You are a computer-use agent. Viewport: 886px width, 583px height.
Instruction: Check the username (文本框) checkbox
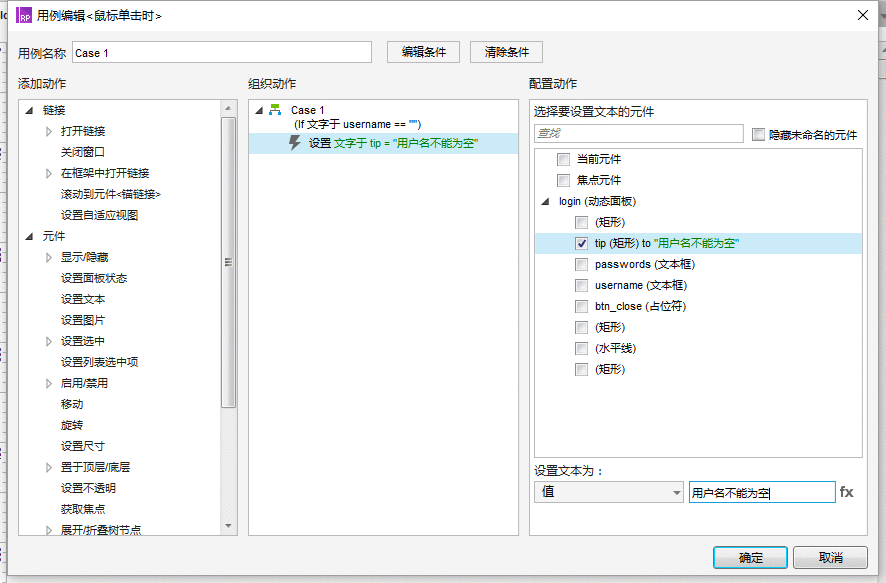tap(581, 285)
